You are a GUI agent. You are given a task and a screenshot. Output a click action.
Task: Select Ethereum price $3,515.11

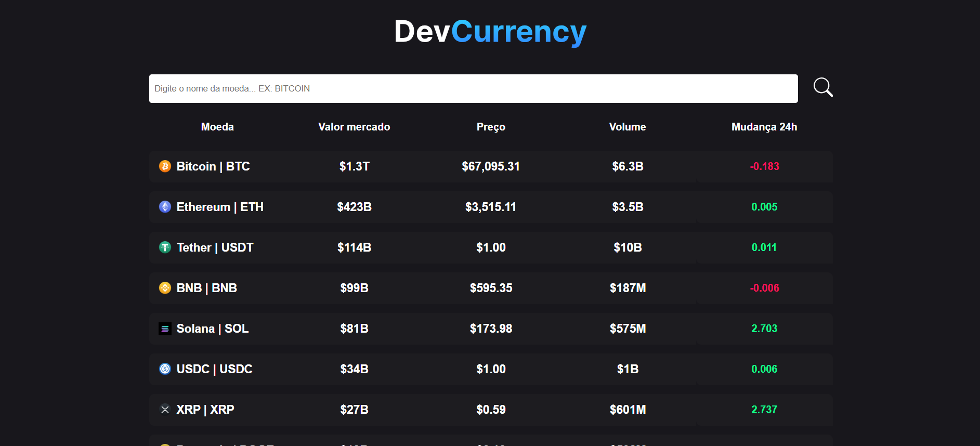(491, 207)
